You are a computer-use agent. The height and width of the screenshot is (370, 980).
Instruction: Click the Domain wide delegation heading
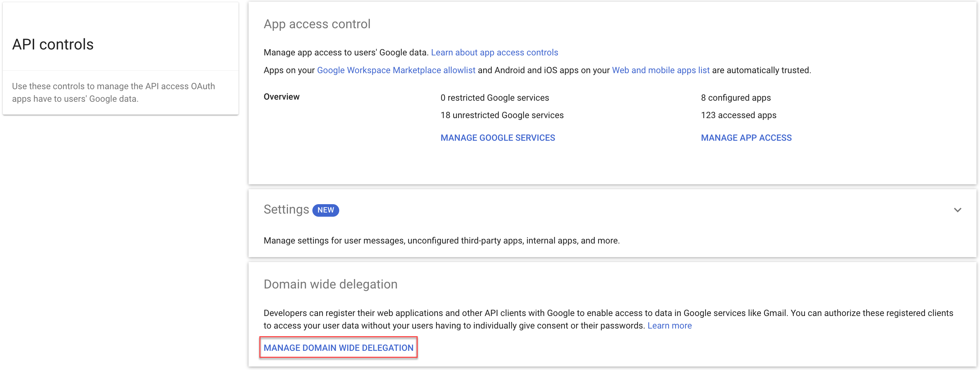330,284
